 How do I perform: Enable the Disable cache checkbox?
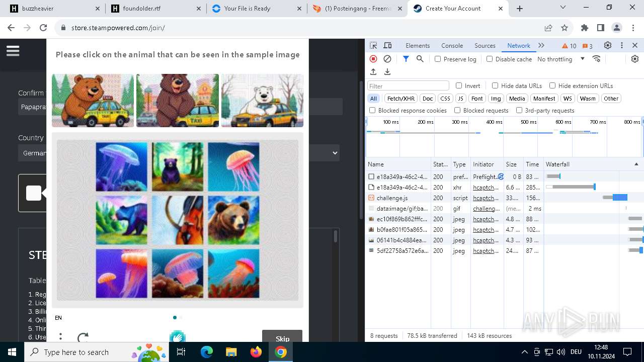point(490,59)
